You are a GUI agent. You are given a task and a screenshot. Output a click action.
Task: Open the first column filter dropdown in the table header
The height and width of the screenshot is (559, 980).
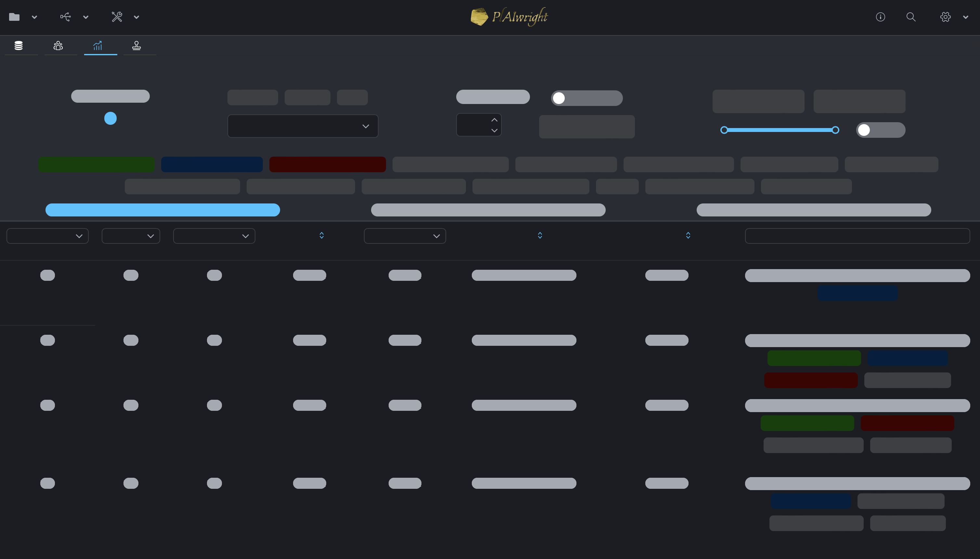[x=47, y=236]
